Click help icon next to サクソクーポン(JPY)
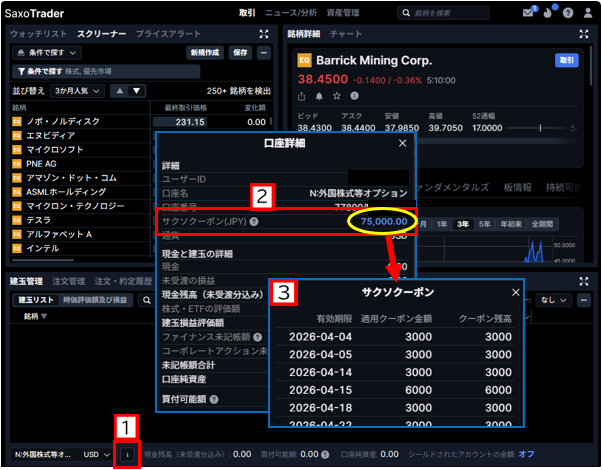 click(254, 222)
